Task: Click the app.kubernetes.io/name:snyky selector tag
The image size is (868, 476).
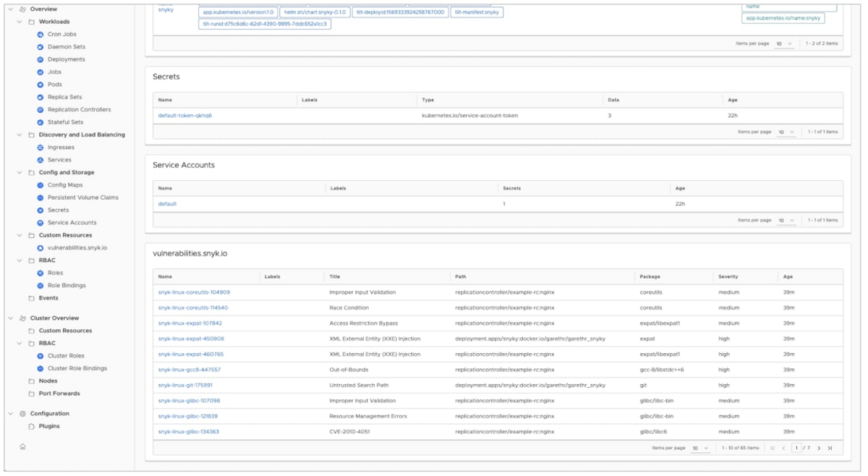Action: [x=783, y=18]
